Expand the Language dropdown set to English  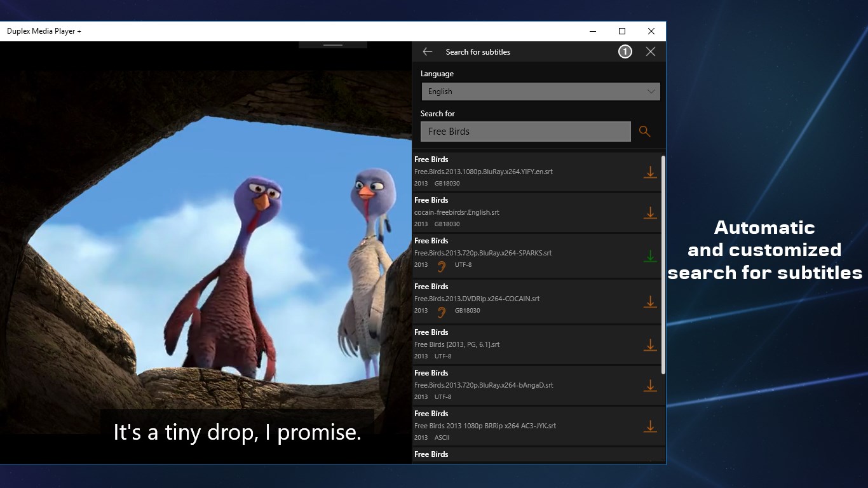pyautogui.click(x=541, y=91)
